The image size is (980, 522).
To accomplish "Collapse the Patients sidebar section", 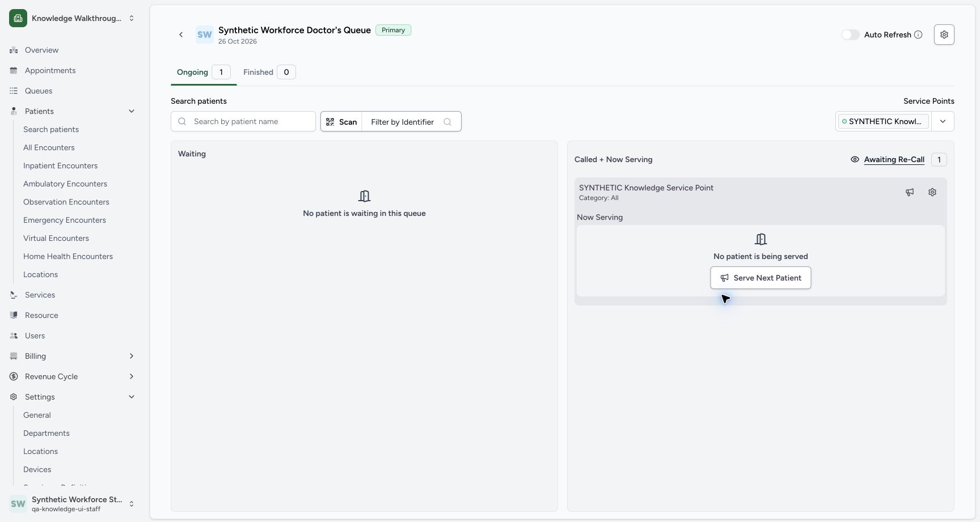I will tap(132, 111).
